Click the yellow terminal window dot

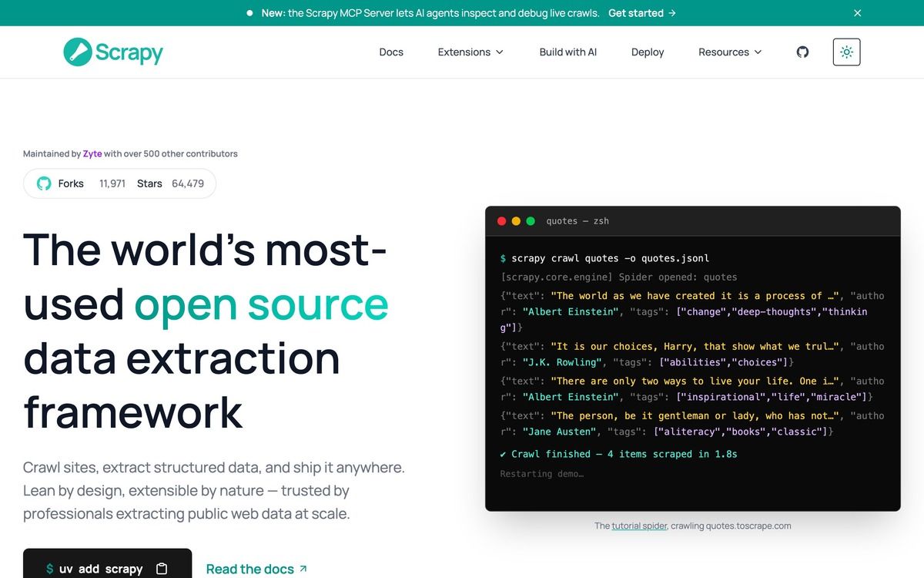click(516, 221)
